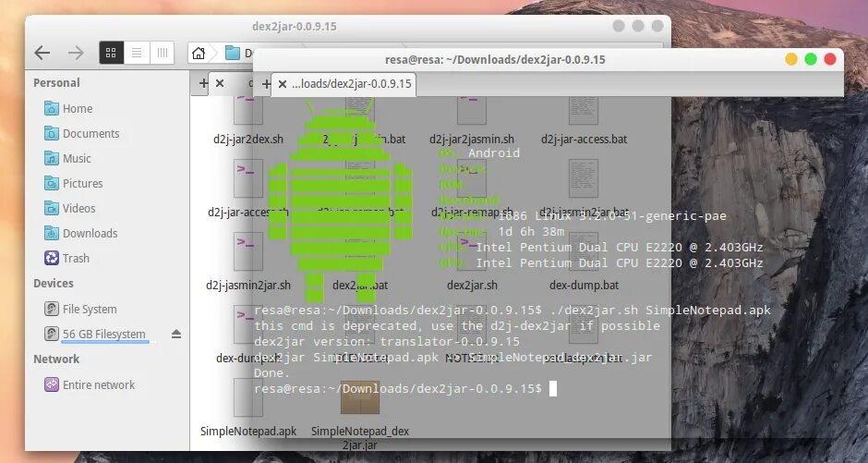Go forward in file manager
The width and height of the screenshot is (868, 463).
(x=76, y=53)
